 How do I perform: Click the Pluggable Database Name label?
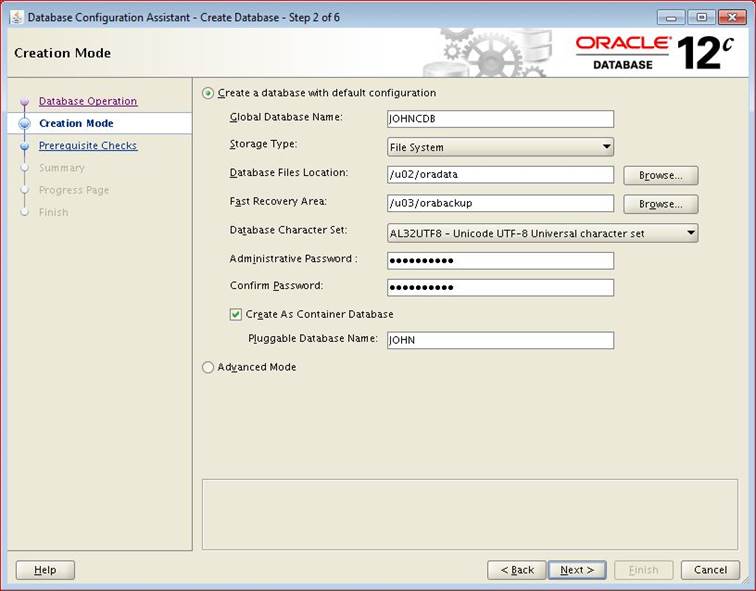(313, 338)
